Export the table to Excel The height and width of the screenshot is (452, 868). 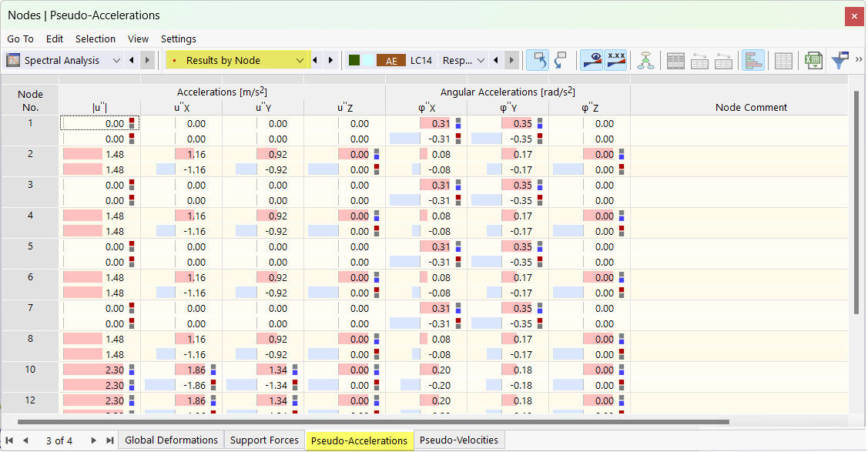(813, 60)
